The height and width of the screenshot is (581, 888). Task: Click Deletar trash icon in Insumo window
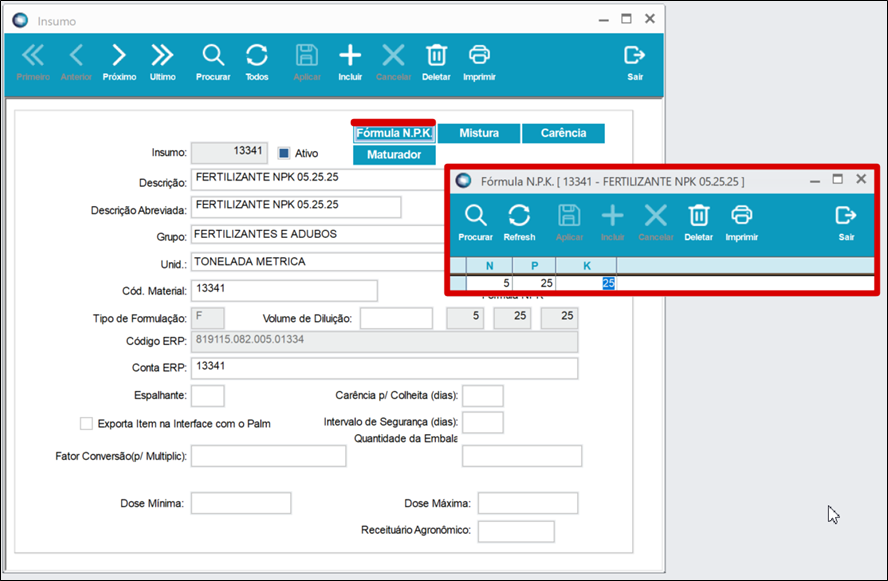pyautogui.click(x=436, y=62)
